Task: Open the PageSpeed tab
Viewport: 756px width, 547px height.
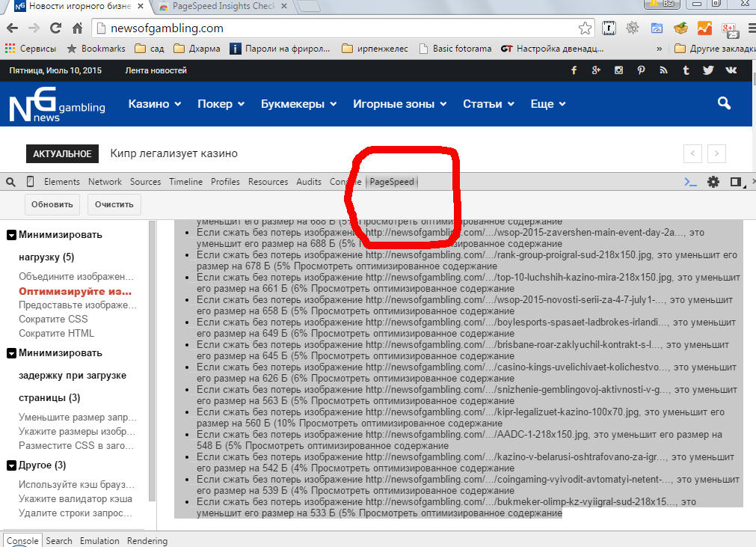Action: tap(391, 182)
